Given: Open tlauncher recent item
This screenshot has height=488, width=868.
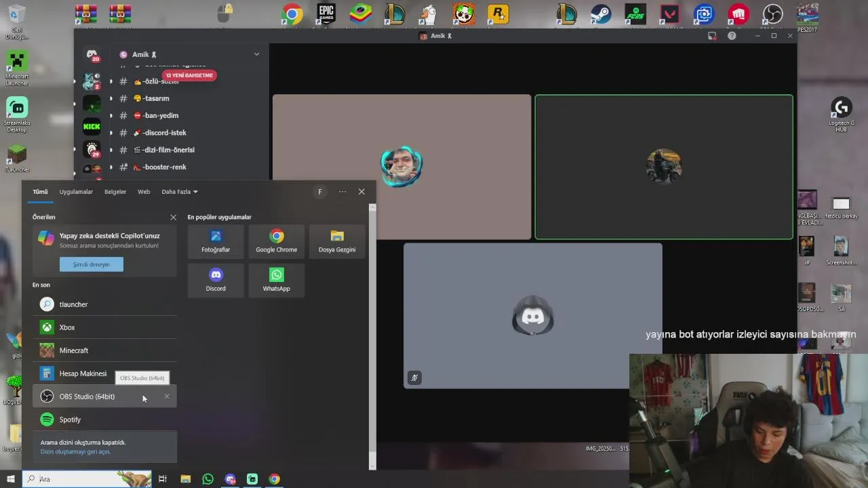Looking at the screenshot, I should (x=104, y=304).
